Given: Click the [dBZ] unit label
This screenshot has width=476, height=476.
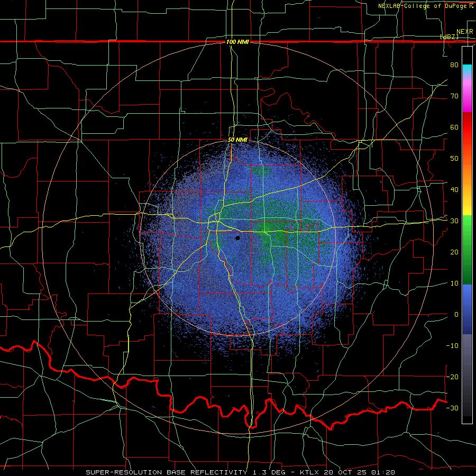Looking at the screenshot, I should tap(449, 37).
